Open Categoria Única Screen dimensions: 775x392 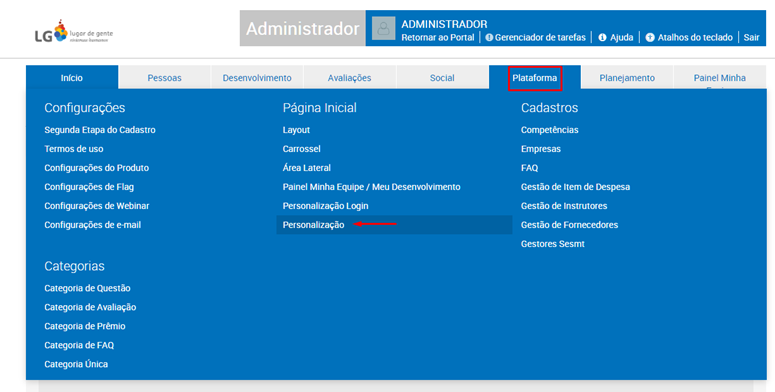tap(76, 364)
